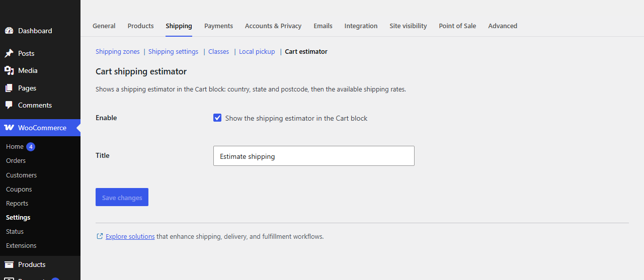Screen dimensions: 644x280
Task: Open the Status submenu item
Action: [15, 231]
